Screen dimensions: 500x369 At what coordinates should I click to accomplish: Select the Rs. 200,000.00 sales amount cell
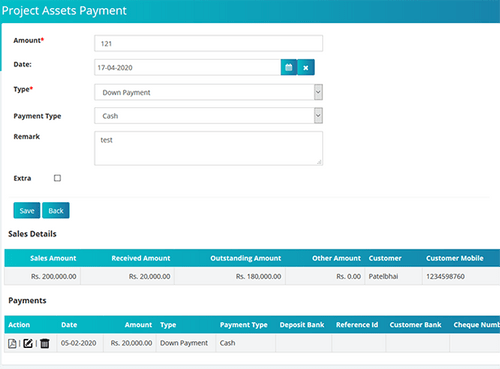pyautogui.click(x=42, y=276)
